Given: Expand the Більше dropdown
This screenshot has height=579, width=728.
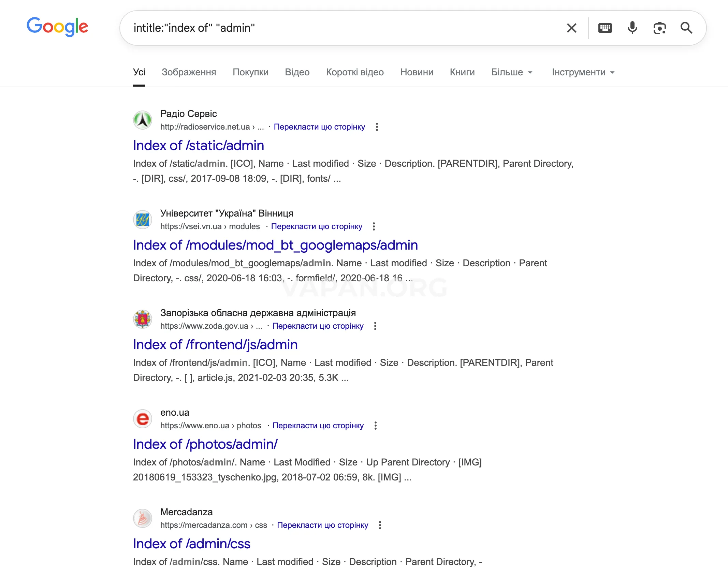Looking at the screenshot, I should [x=512, y=72].
